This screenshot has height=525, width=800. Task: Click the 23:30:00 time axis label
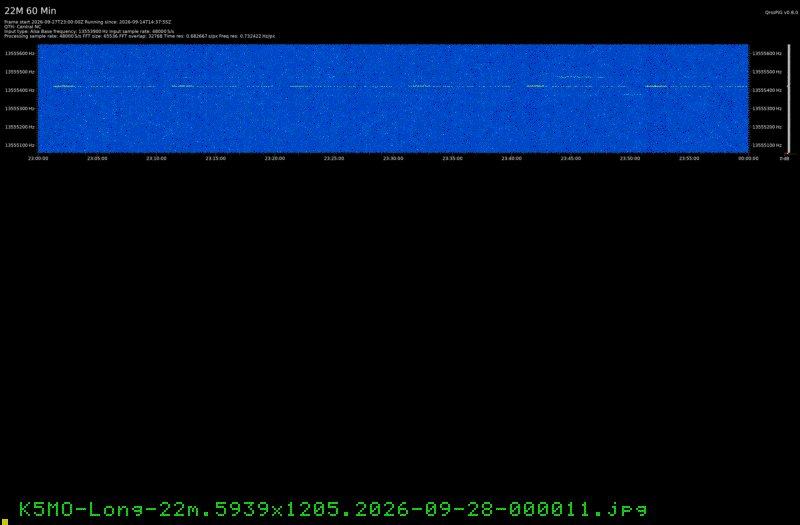(x=393, y=158)
